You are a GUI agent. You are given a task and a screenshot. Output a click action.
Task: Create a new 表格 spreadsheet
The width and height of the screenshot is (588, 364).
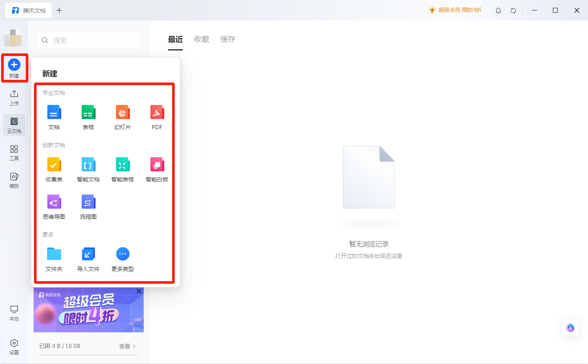[88, 118]
